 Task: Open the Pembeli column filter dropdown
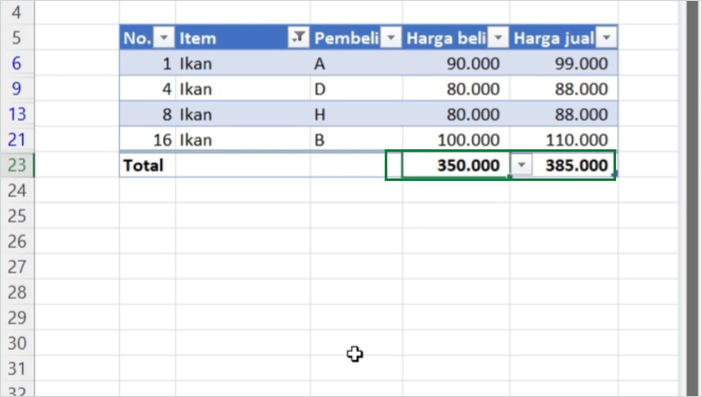coord(391,38)
